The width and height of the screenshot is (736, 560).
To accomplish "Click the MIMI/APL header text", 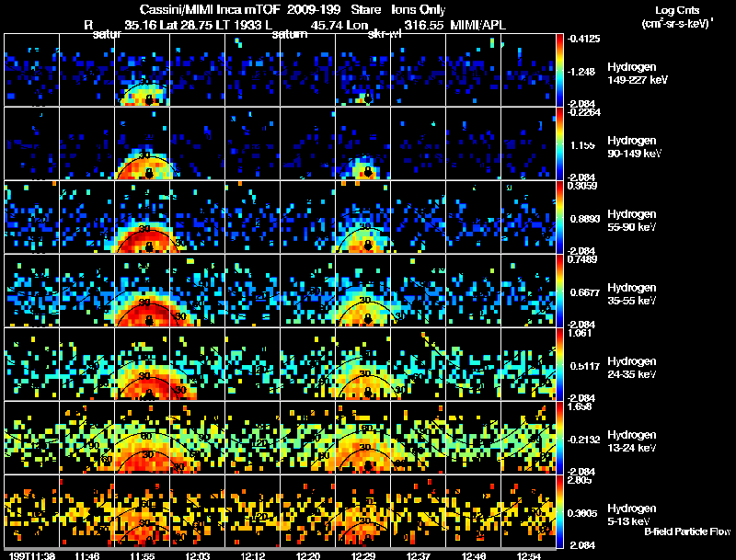I will pyautogui.click(x=477, y=25).
